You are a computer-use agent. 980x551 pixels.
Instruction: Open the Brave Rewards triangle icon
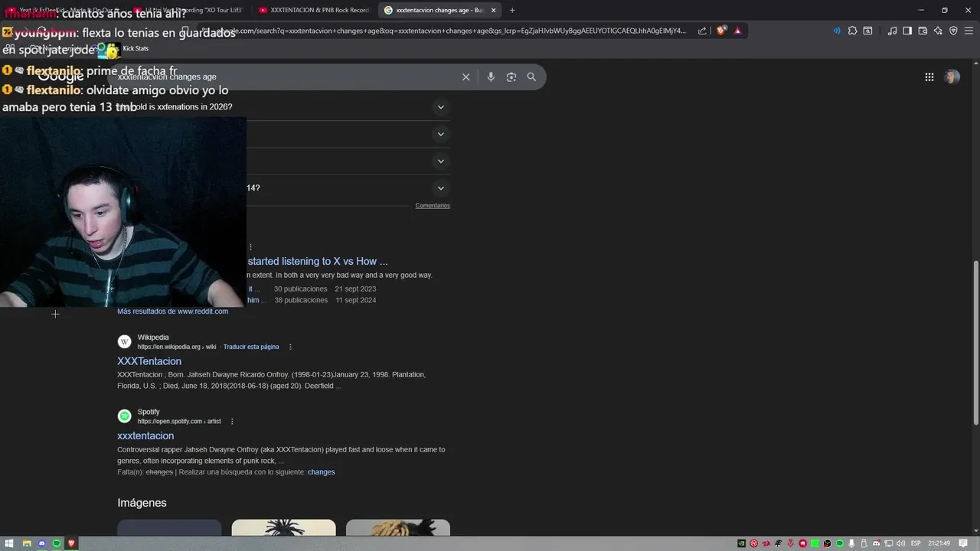[x=737, y=31]
